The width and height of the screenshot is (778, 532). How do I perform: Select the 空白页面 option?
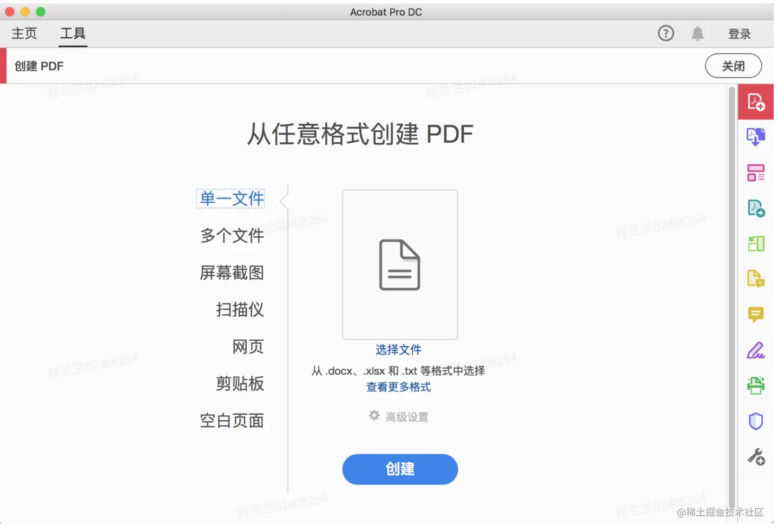tap(232, 421)
